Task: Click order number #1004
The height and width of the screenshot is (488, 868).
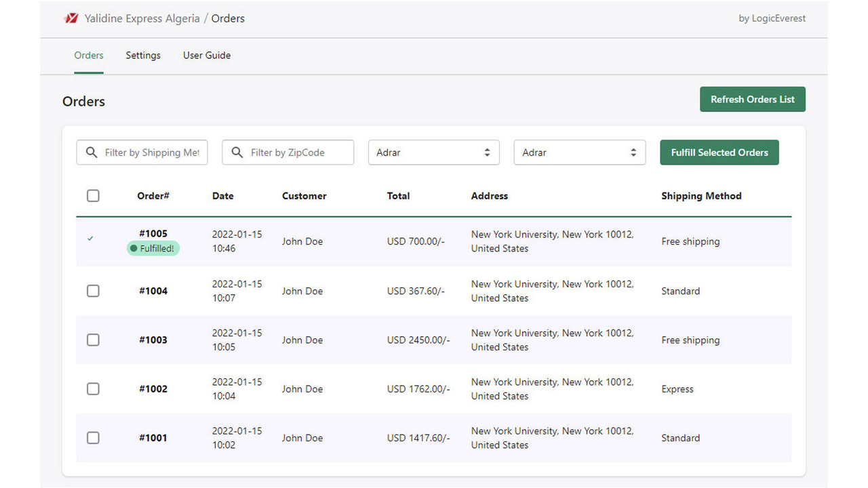Action: pyautogui.click(x=153, y=291)
